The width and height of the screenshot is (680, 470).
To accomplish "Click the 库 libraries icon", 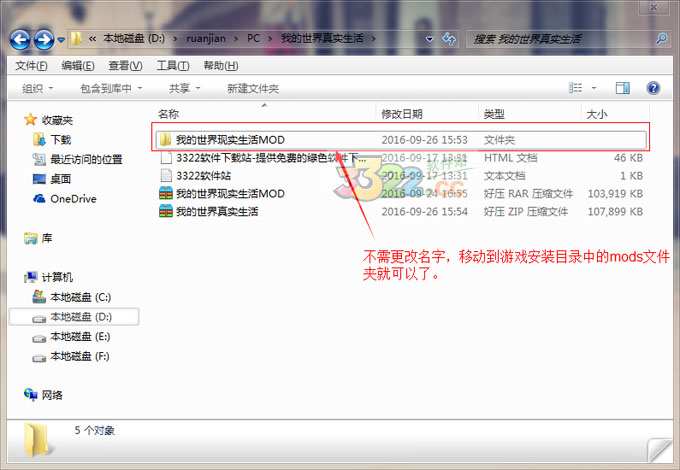I will coord(31,238).
